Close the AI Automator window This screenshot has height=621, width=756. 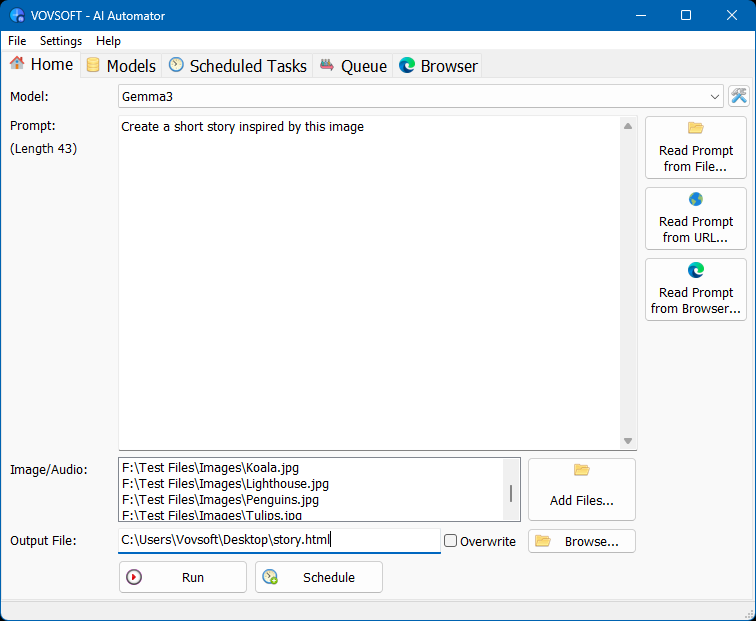[x=731, y=15]
